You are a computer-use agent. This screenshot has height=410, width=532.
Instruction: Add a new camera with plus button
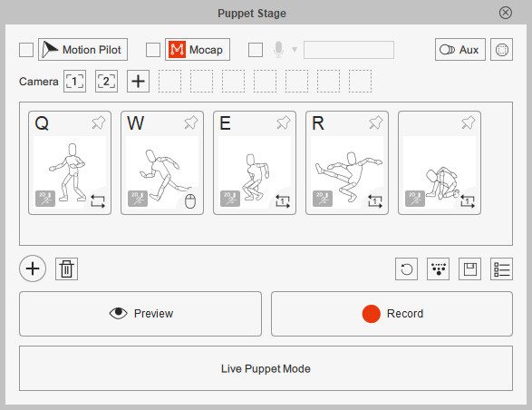click(138, 82)
